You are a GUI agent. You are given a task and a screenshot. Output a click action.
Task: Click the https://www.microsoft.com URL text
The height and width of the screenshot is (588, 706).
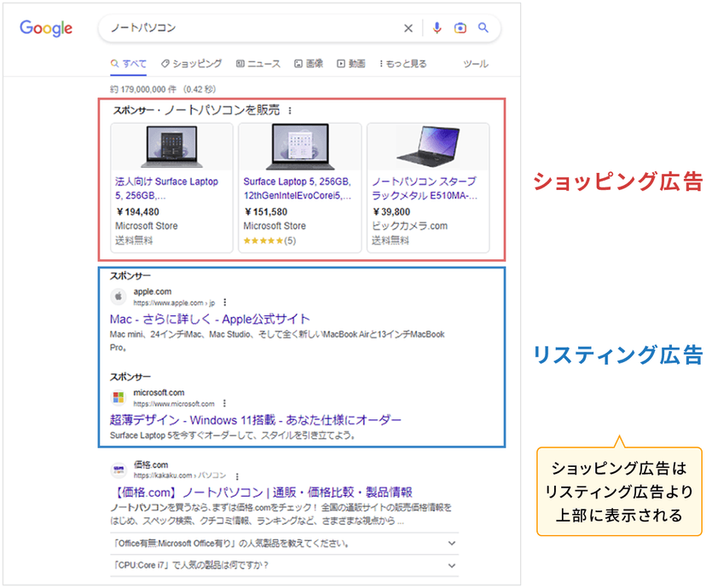tap(174, 404)
